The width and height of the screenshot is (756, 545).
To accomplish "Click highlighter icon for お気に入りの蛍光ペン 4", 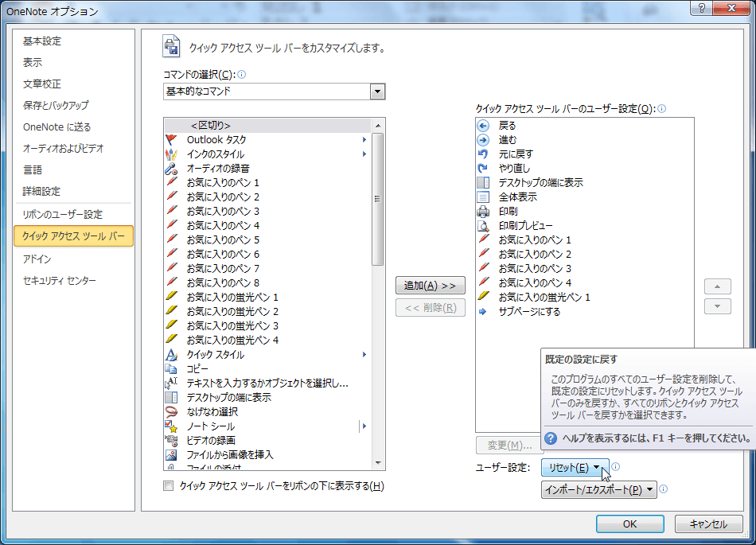I will tap(171, 340).
